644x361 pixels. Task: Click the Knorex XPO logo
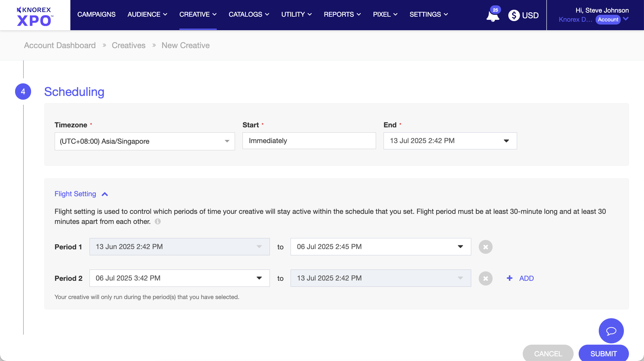pos(35,16)
